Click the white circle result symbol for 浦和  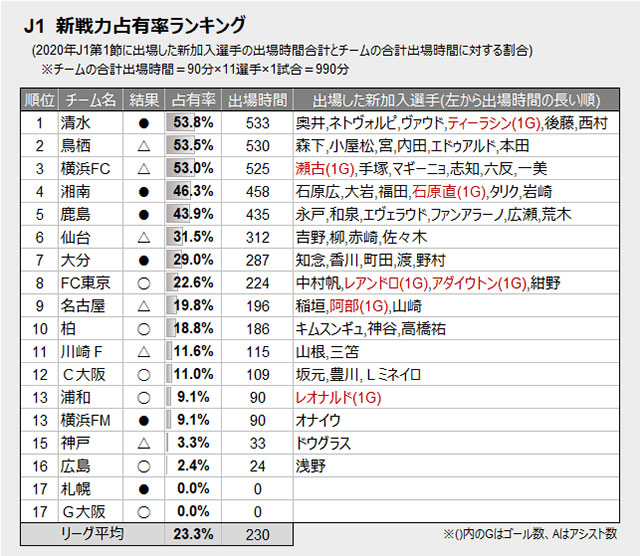click(143, 397)
